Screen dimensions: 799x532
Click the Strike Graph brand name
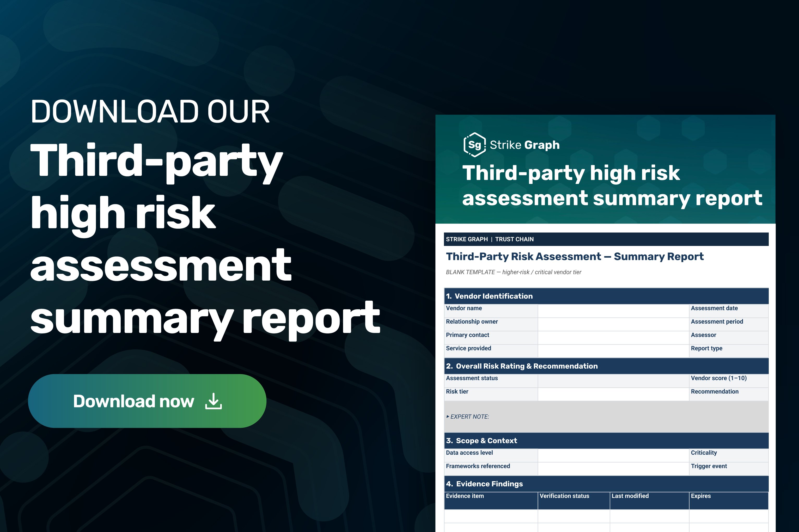pyautogui.click(x=525, y=145)
